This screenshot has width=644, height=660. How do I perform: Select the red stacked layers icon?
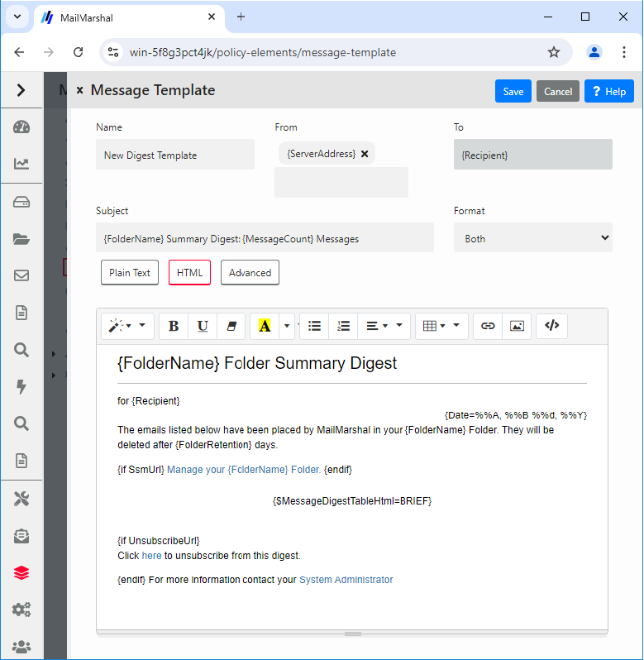click(21, 573)
